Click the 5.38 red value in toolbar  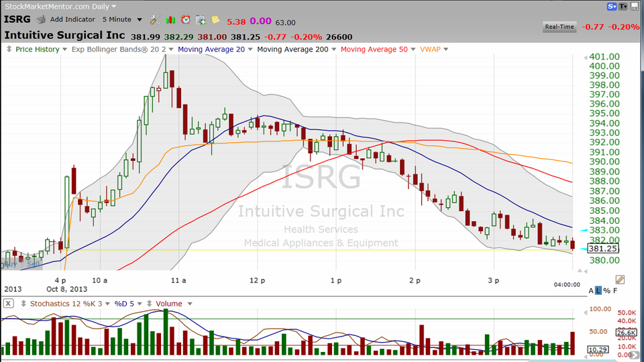[236, 21]
